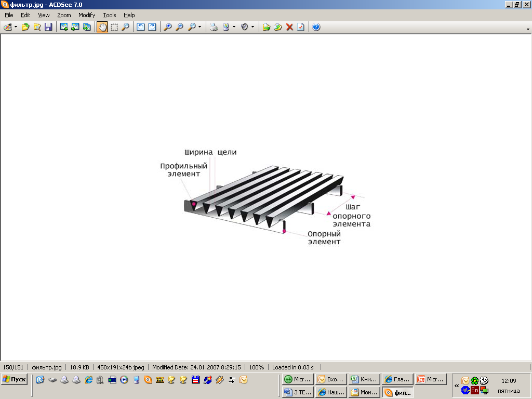Open the Tools menu
The height and width of the screenshot is (399, 532).
tap(109, 15)
